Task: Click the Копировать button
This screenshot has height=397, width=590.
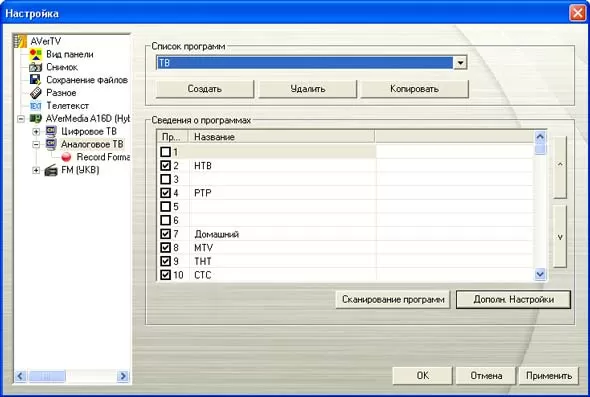Action: tap(414, 89)
